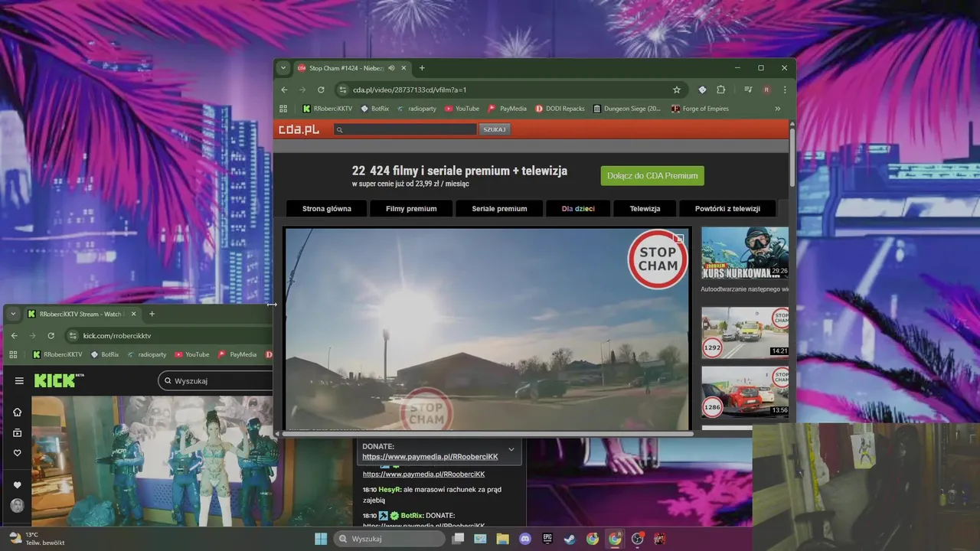Open the Kick sidebar Following heart outline icon
980x551 pixels.
[17, 453]
